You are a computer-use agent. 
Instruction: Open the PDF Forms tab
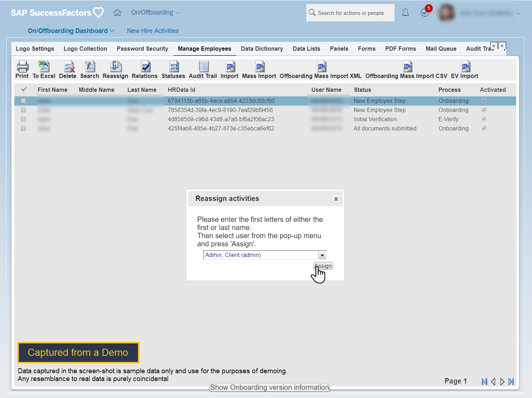point(401,49)
